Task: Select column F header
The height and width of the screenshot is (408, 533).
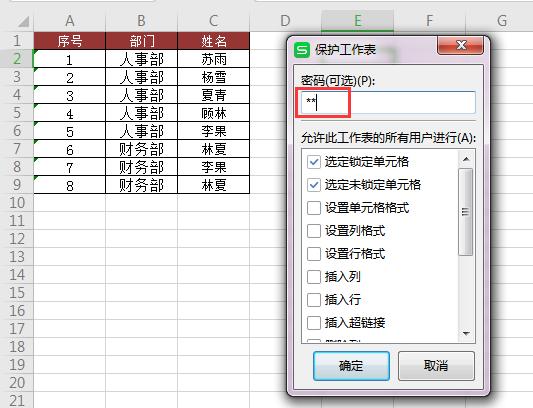Action: coord(429,21)
